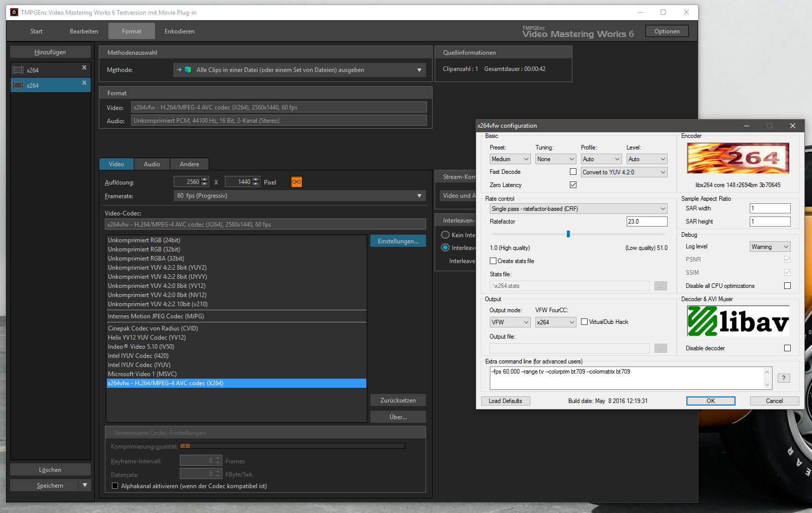The image size is (812, 513).
Task: Expand the Methode output dropdown
Action: point(299,70)
